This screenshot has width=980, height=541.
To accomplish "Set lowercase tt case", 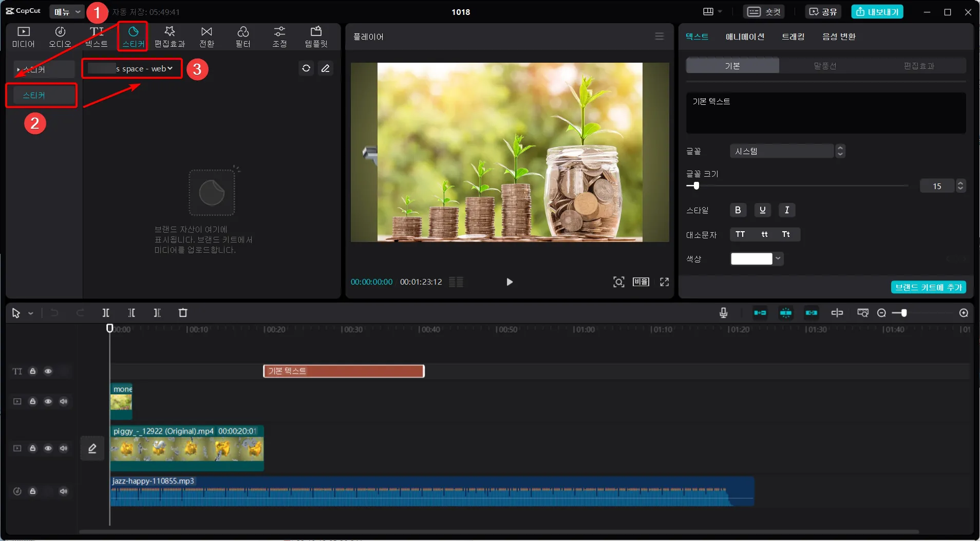I will click(764, 234).
